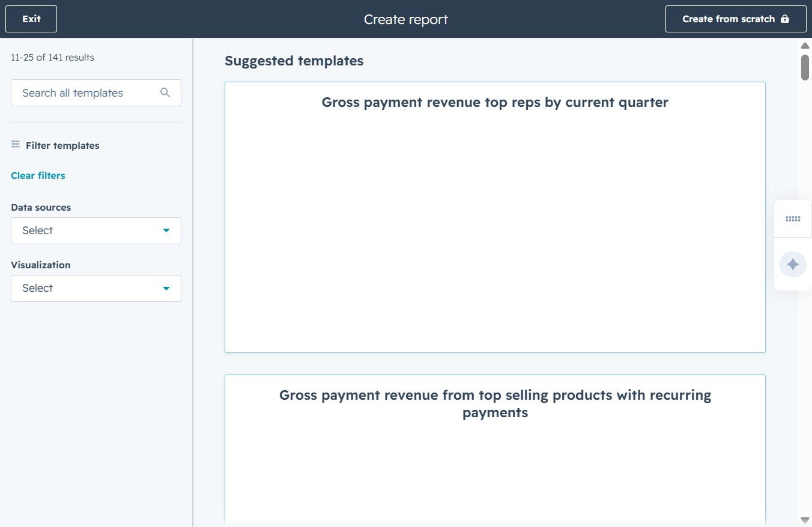Open the Visualization dropdown

[x=96, y=288]
